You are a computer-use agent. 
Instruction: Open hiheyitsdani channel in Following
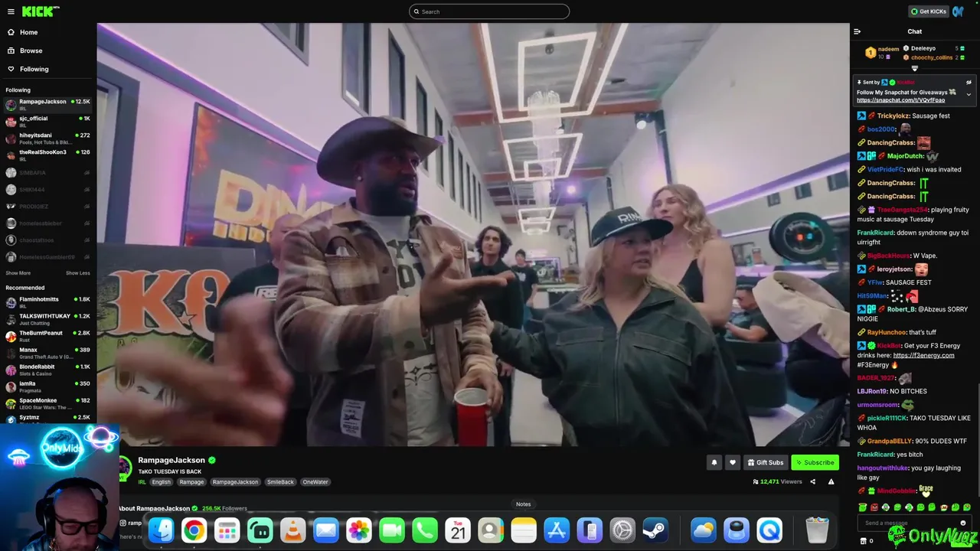coord(47,139)
